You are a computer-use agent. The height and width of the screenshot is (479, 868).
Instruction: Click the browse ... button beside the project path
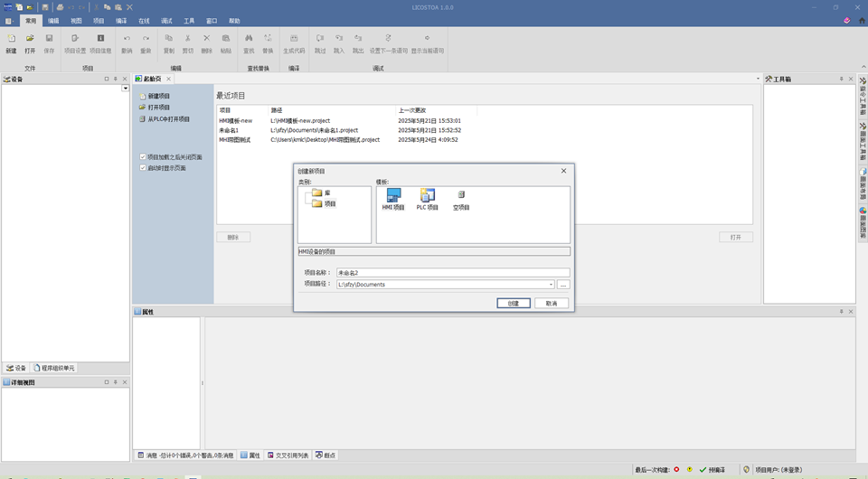[x=563, y=285]
